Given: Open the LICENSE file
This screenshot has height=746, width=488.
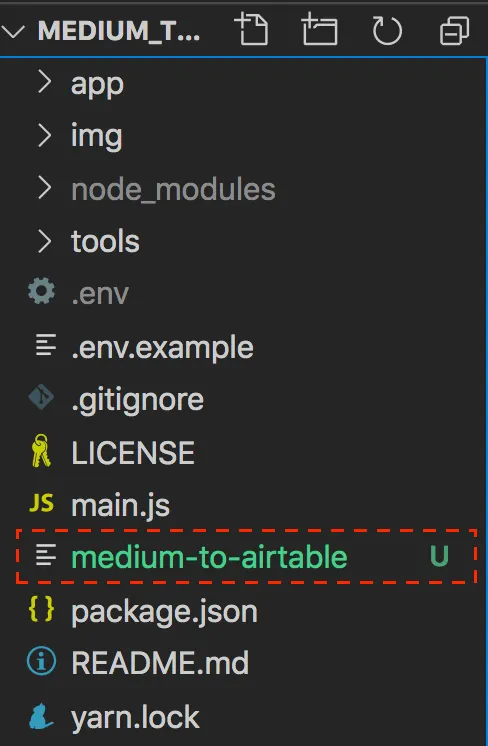Looking at the screenshot, I should 133,452.
